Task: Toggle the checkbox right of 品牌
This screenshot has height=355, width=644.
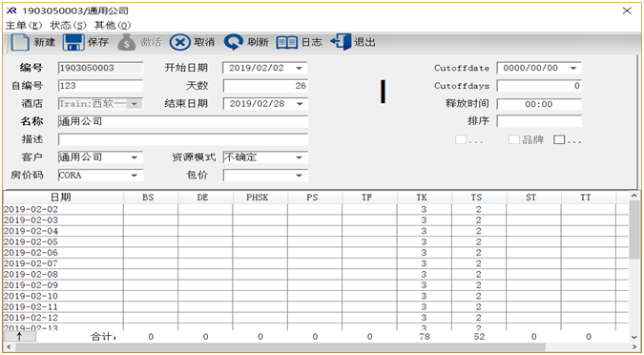Action: coord(559,139)
